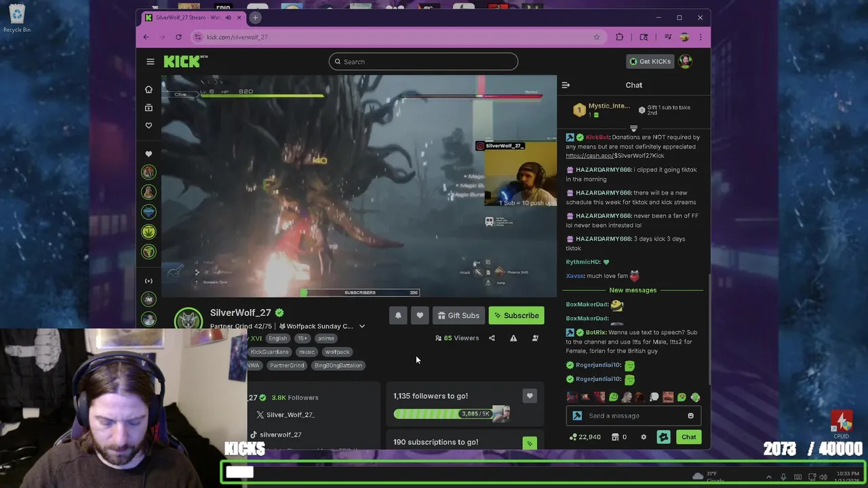Click the green Chat send button
868x488 pixels.
tap(688, 437)
